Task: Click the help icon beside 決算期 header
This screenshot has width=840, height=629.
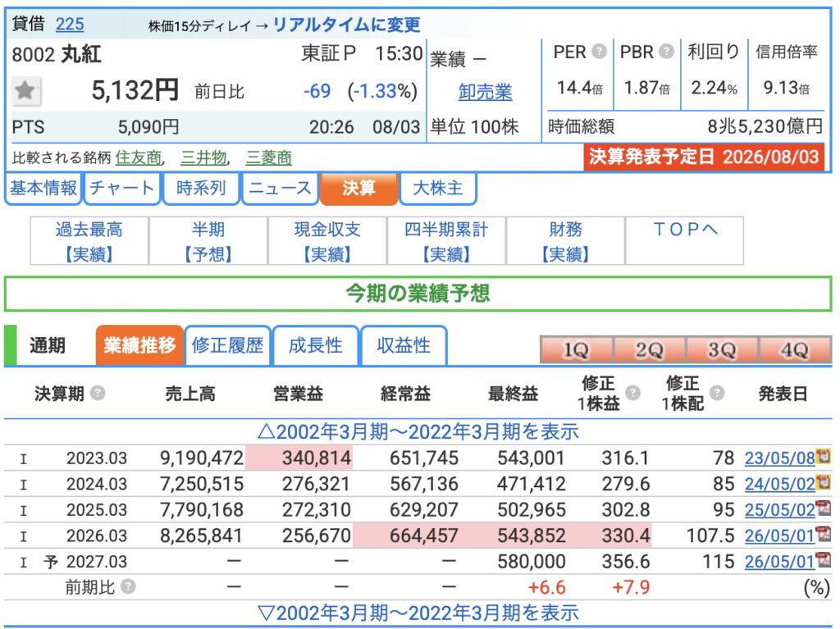Action: [x=97, y=394]
